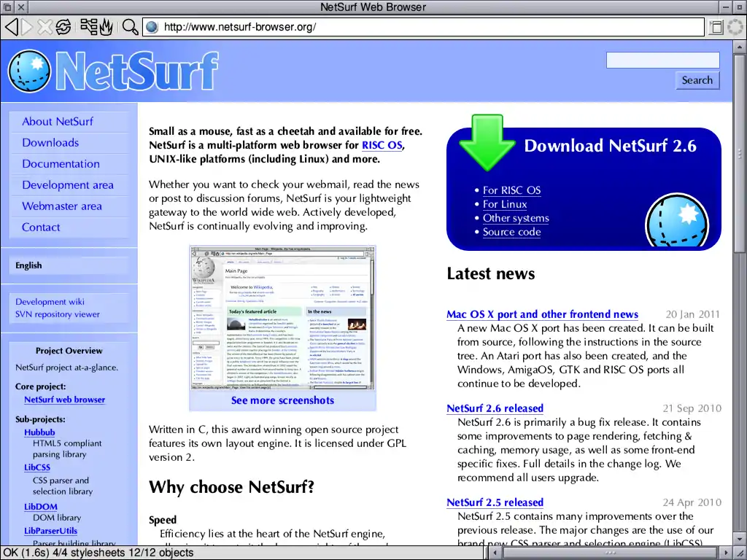
Task: Click the horizontal scrollbar right arrow
Action: 726,553
